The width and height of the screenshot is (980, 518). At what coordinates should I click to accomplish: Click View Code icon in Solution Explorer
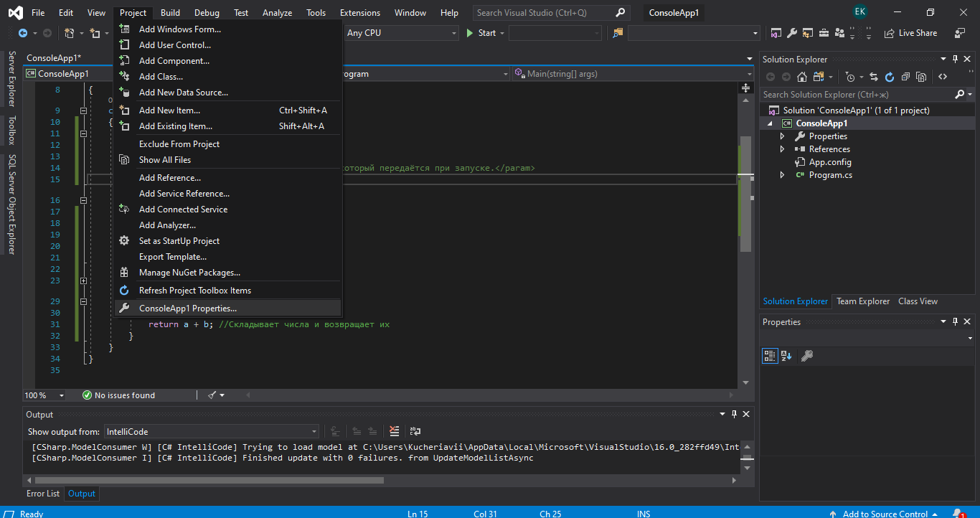pos(943,77)
